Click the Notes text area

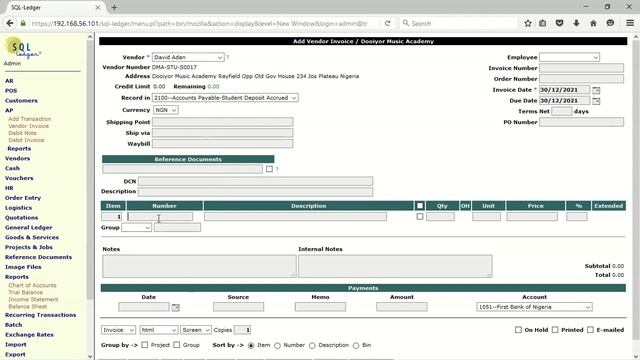coord(199,266)
